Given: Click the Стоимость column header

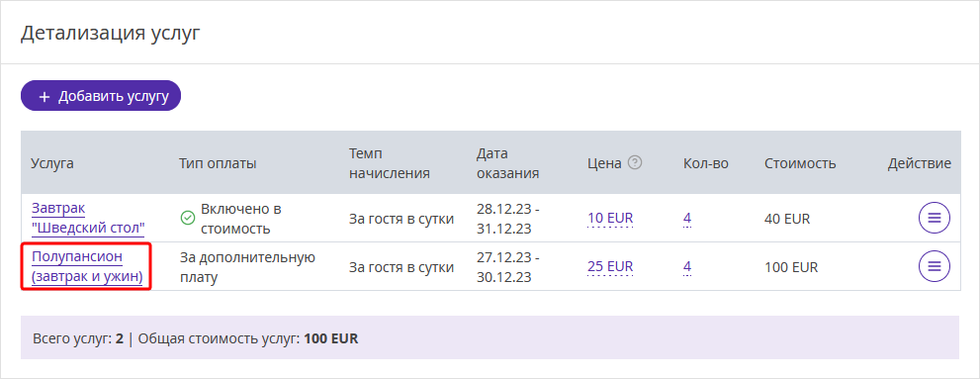Looking at the screenshot, I should pyautogui.click(x=800, y=164).
